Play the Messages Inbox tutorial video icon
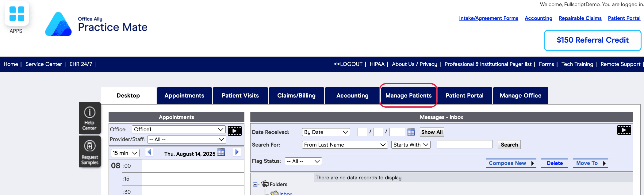This screenshot has height=195, width=644. click(624, 130)
